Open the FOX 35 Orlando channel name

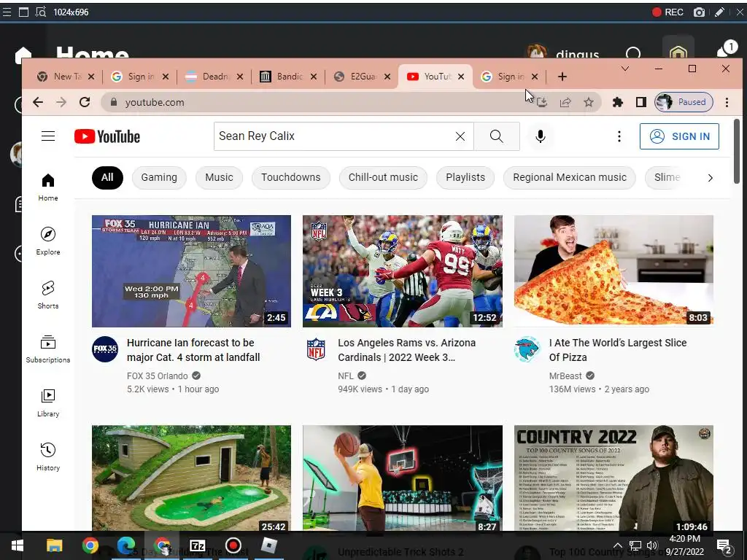(x=158, y=376)
